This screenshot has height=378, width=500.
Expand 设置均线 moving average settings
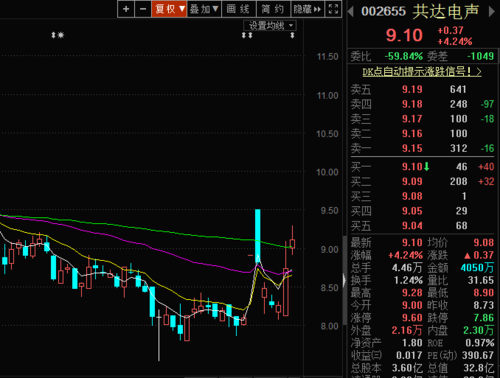pyautogui.click(x=270, y=26)
